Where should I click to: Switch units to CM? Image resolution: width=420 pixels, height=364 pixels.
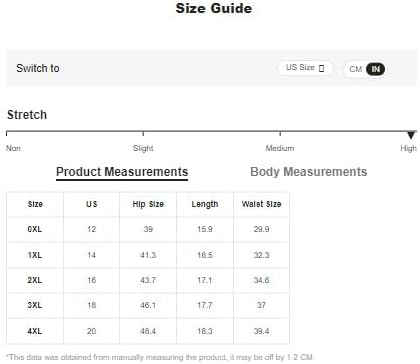pyautogui.click(x=355, y=69)
